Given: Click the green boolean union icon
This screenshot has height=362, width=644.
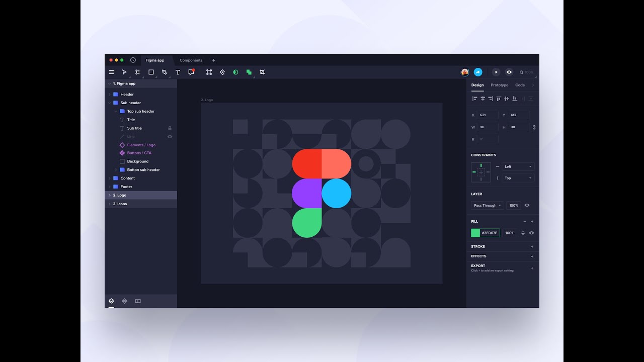Looking at the screenshot, I should tap(249, 72).
